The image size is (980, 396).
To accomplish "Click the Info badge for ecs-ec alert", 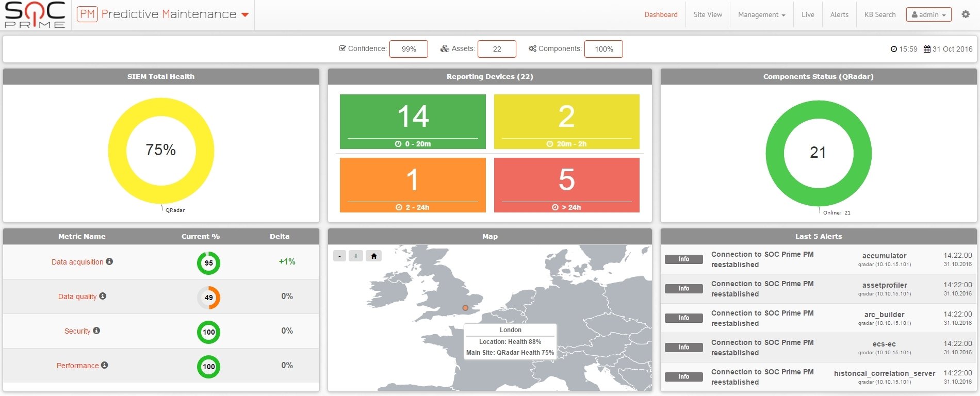I will click(x=684, y=347).
